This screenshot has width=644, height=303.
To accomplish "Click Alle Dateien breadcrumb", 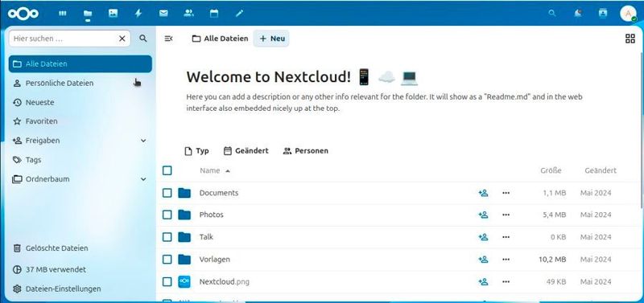I will point(220,39).
